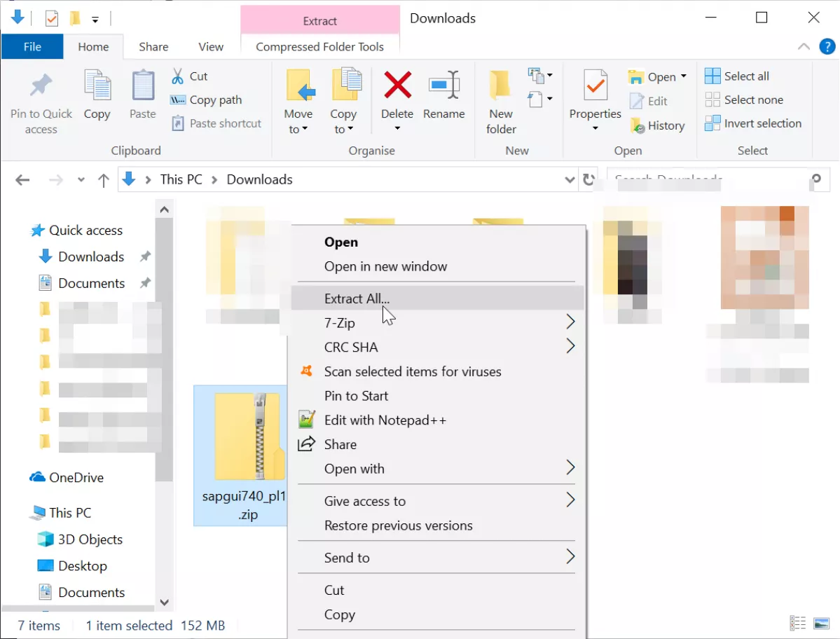
Task: Click the quick access toolbar new folder icon
Action: (x=76, y=19)
